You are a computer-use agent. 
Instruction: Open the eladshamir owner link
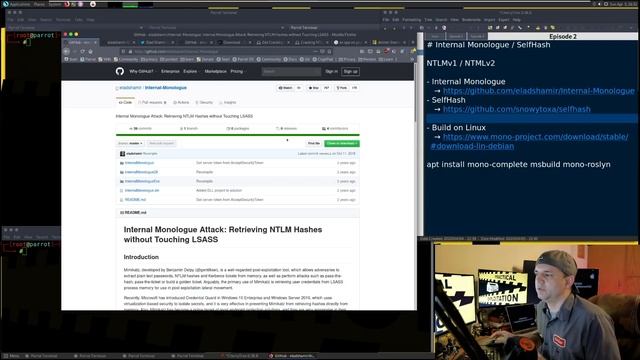[130, 88]
